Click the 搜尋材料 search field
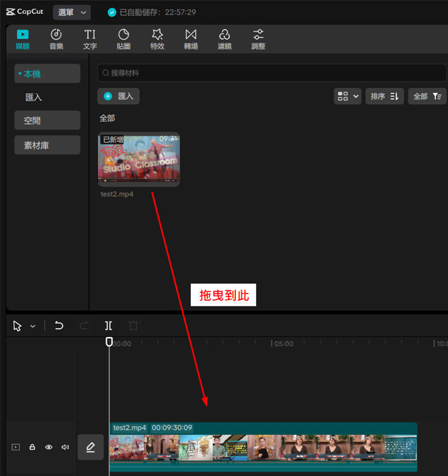The width and height of the screenshot is (448, 476). tap(272, 73)
